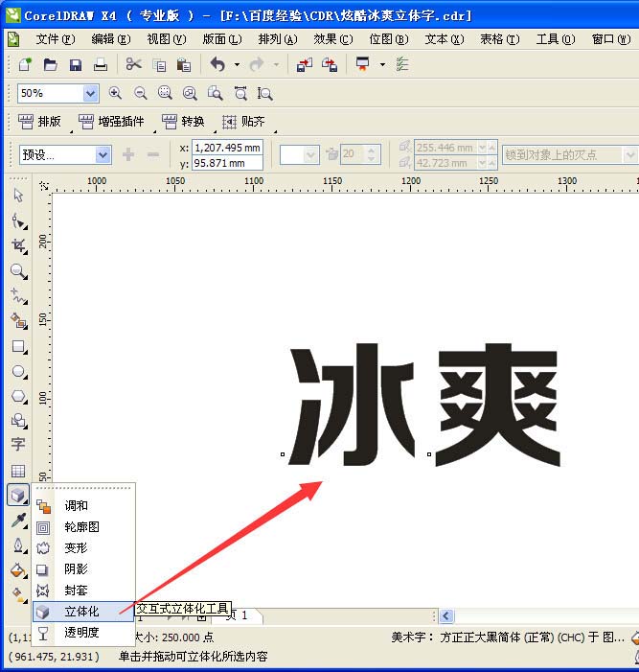This screenshot has width=639, height=672.
Task: Expand the 预设 preset dropdown
Action: pyautogui.click(x=103, y=154)
